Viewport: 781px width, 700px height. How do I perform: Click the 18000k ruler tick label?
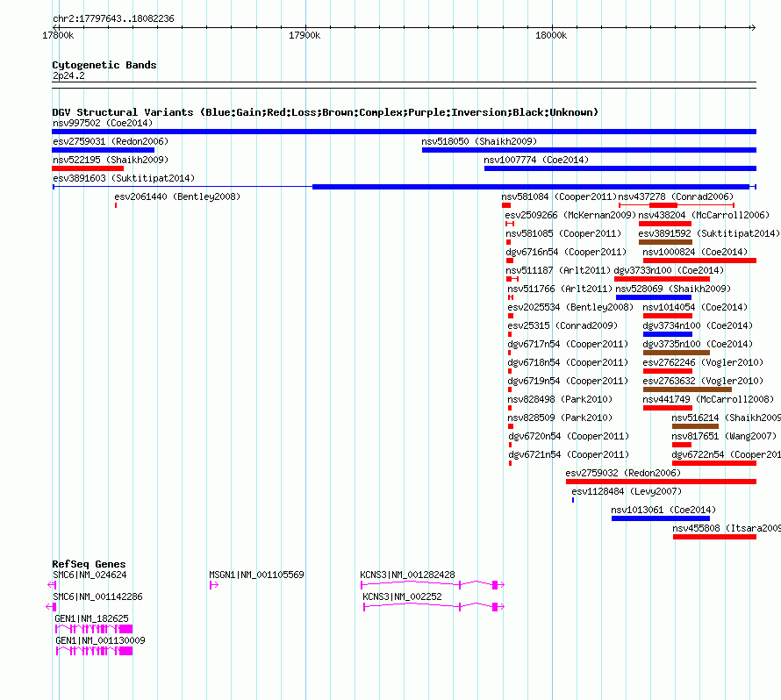[x=551, y=35]
